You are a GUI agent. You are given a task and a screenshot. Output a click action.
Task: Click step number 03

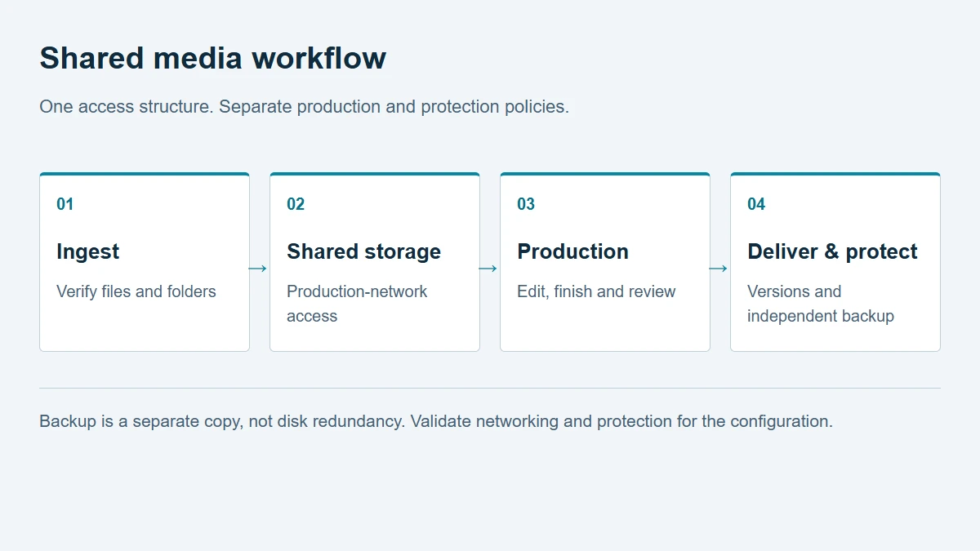(x=526, y=204)
